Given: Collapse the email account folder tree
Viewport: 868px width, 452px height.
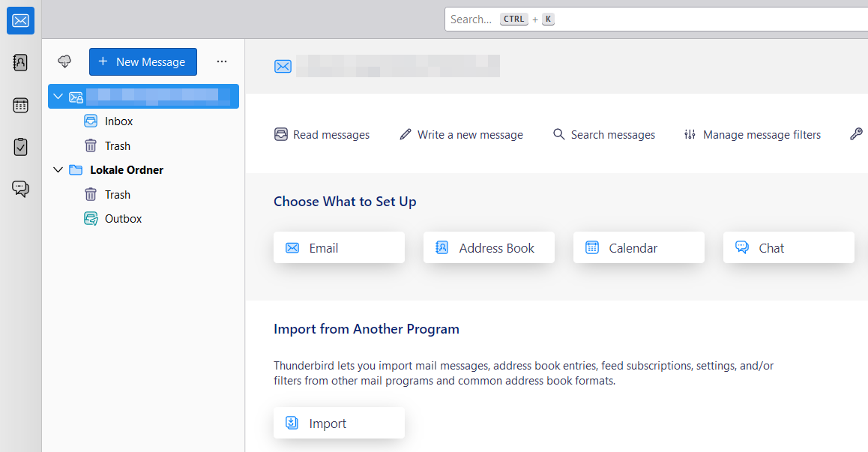Looking at the screenshot, I should point(58,97).
